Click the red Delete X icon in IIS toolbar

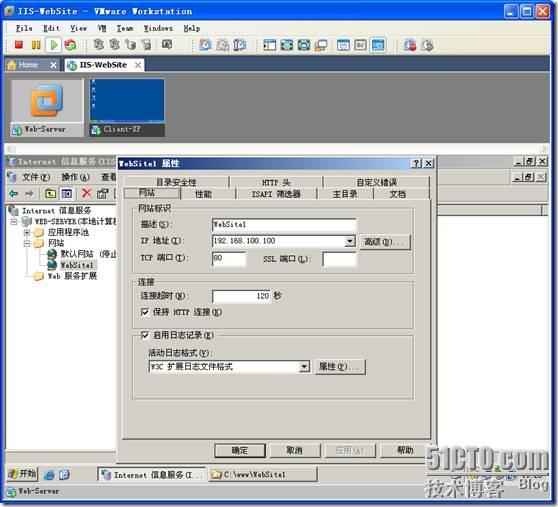tap(86, 193)
